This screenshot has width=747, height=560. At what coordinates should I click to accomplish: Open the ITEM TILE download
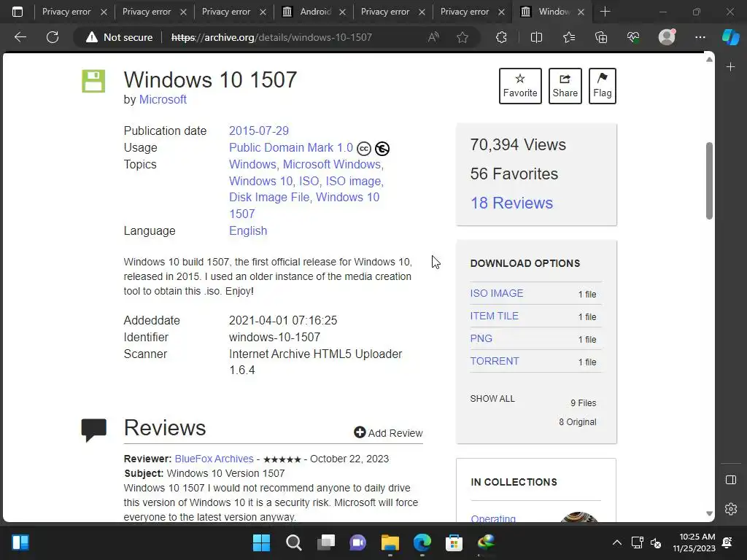pyautogui.click(x=494, y=316)
